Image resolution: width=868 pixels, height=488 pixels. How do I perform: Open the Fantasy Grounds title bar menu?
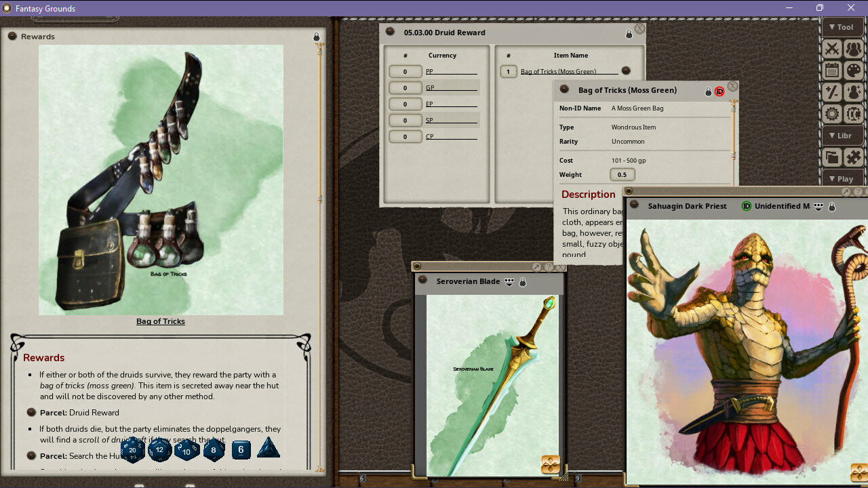tap(7, 7)
